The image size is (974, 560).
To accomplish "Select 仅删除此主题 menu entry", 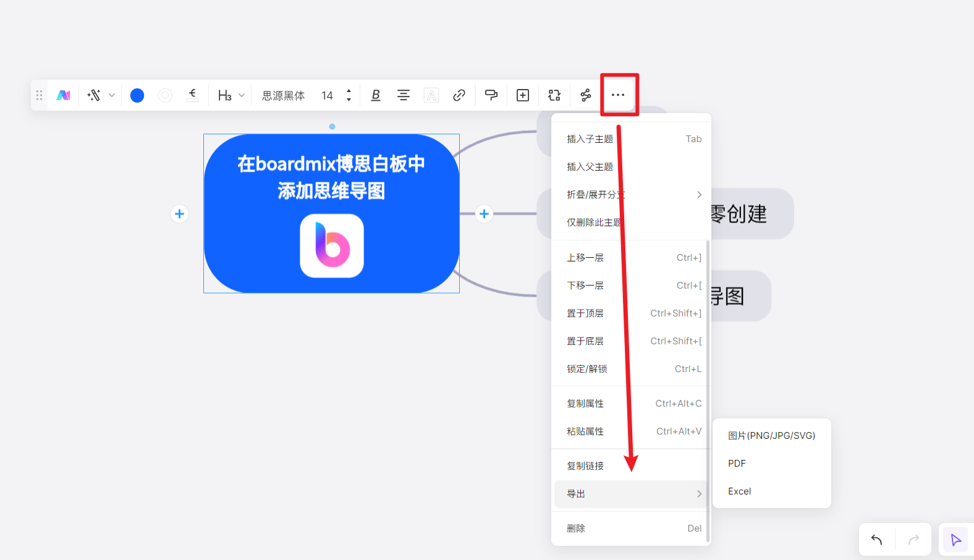I will pos(631,223).
